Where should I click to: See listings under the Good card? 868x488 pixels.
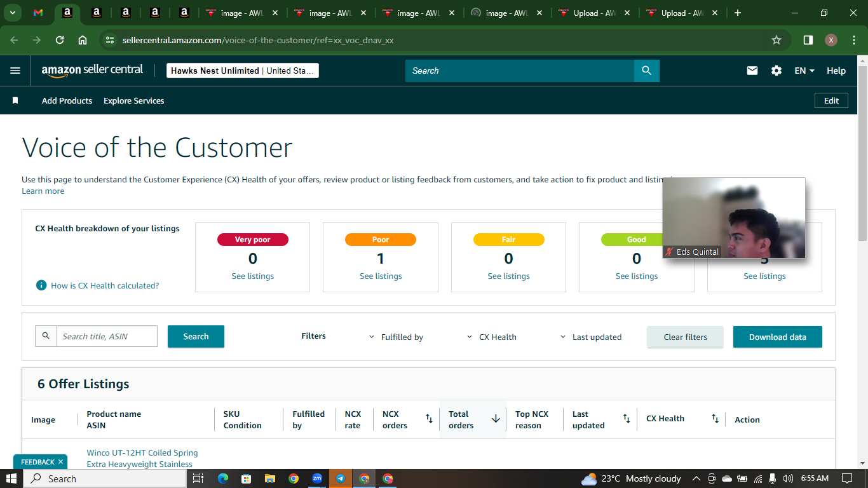pos(637,276)
